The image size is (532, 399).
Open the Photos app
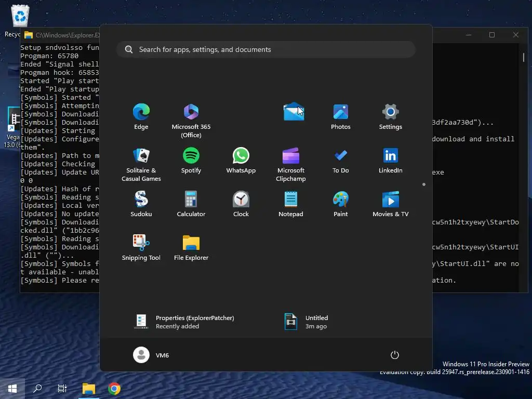(341, 117)
